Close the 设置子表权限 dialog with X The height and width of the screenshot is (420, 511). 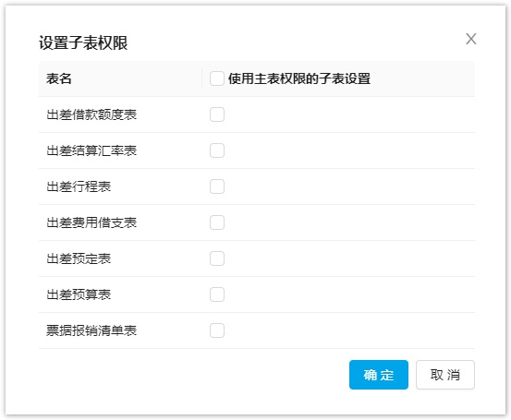(x=471, y=39)
